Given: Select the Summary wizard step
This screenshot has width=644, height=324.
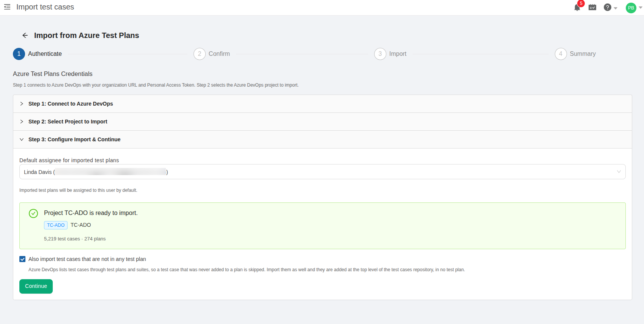Looking at the screenshot, I should click(575, 54).
